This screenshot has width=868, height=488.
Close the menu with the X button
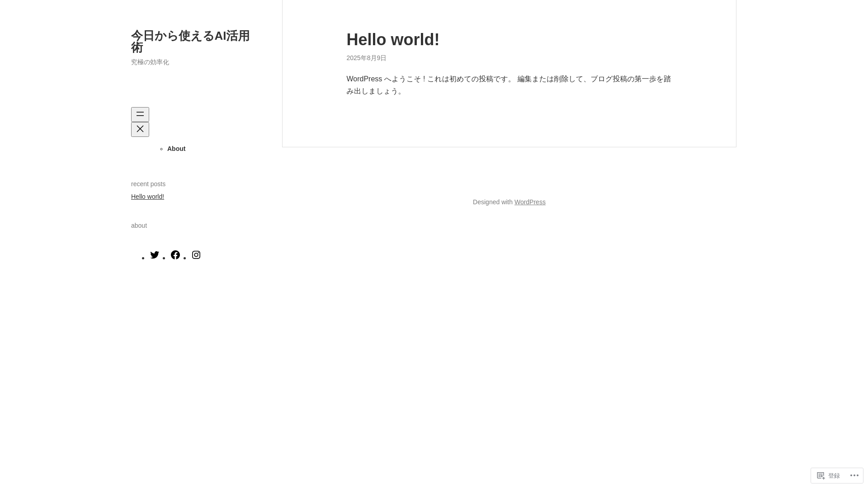point(140,129)
